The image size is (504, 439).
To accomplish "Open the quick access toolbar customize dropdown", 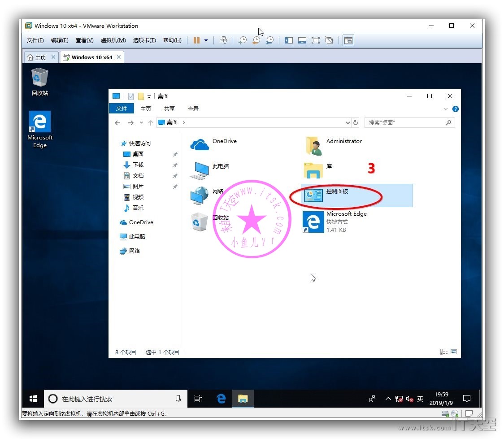I will coord(149,96).
